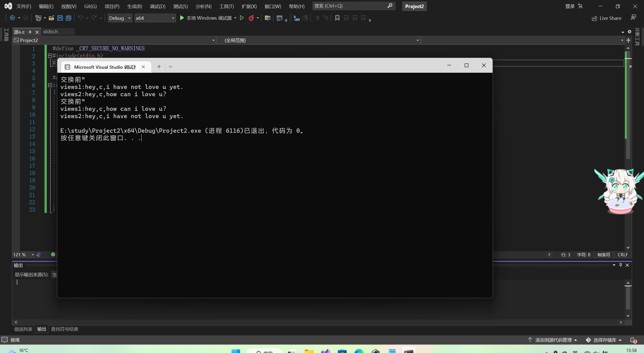Screen dimensions: 644x353
Task: Click Live Share in the toolbar
Action: [607, 18]
